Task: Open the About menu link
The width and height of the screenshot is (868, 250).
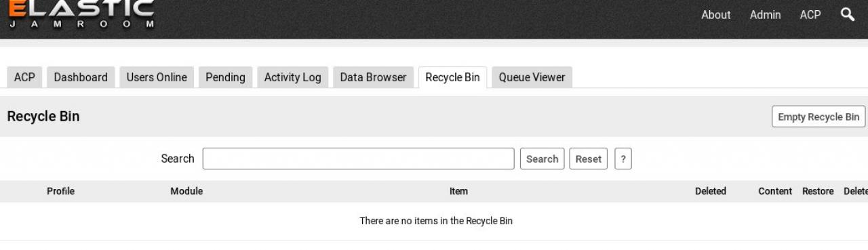Action: [715, 14]
